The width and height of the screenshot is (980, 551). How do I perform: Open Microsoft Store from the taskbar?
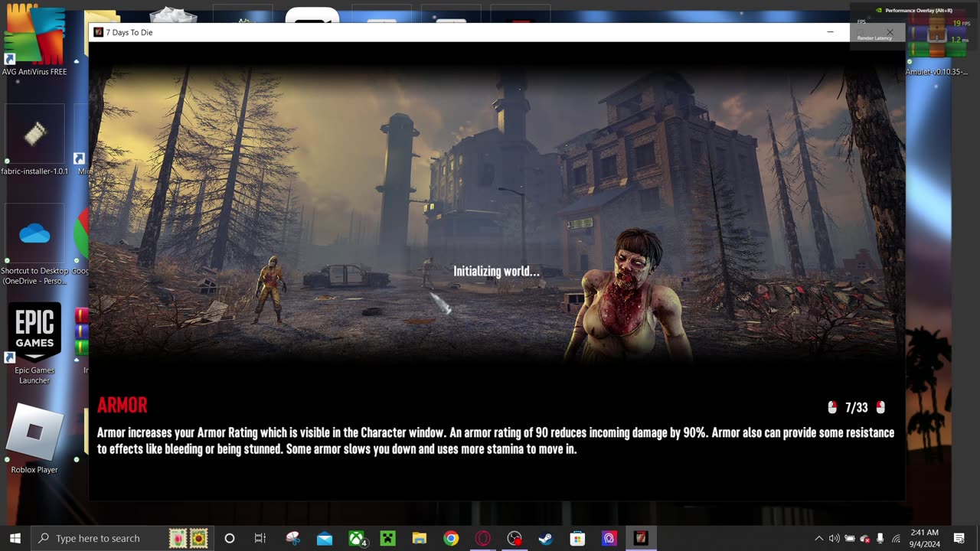(x=577, y=538)
